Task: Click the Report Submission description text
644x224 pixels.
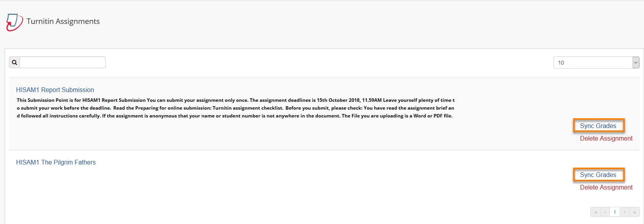Action: 236,108
